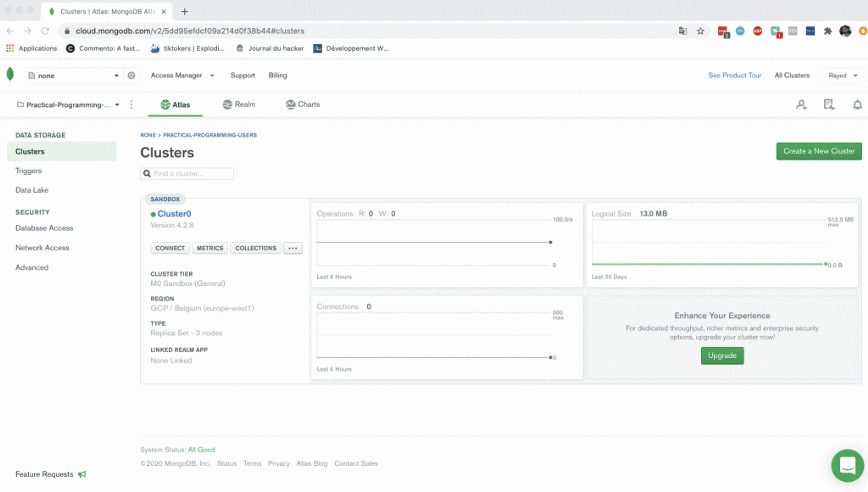Open the project activity feed icon
The width and height of the screenshot is (868, 492).
829,105
